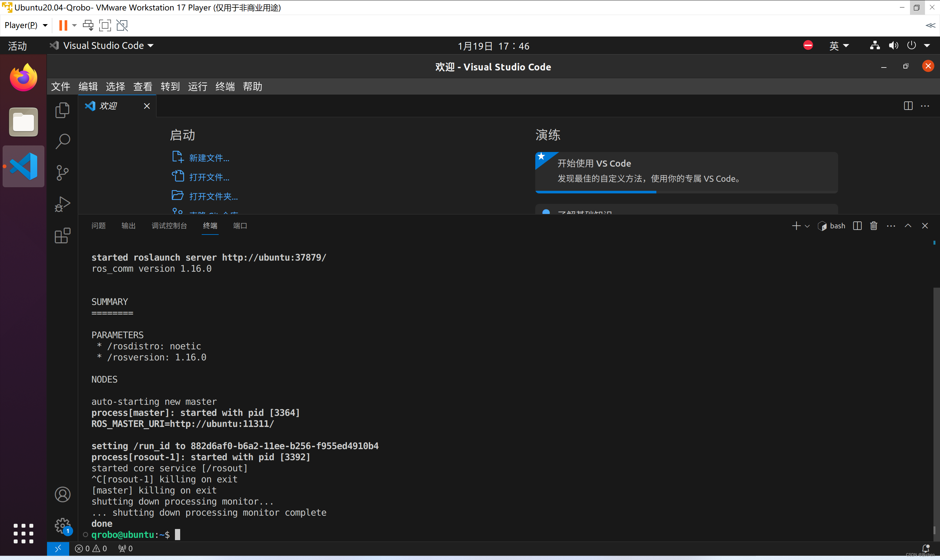Collapse the VMware toolbar with double arrow

[930, 25]
